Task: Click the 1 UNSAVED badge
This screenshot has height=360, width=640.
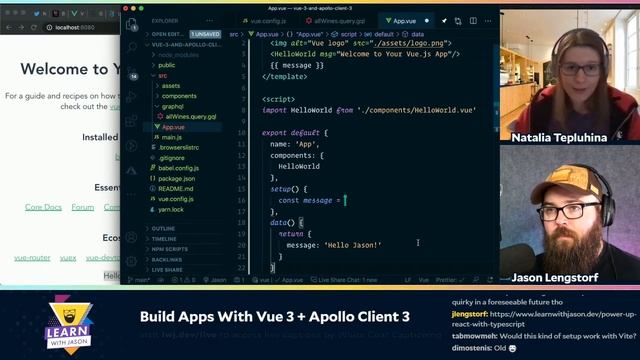Action: (205, 34)
